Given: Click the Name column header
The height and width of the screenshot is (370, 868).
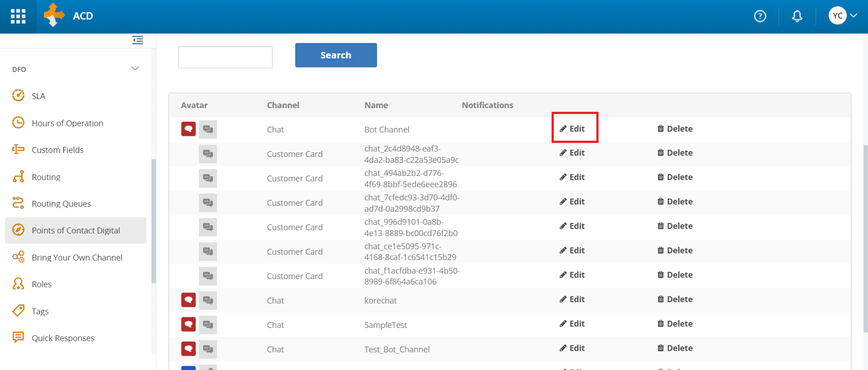Looking at the screenshot, I should [x=376, y=105].
